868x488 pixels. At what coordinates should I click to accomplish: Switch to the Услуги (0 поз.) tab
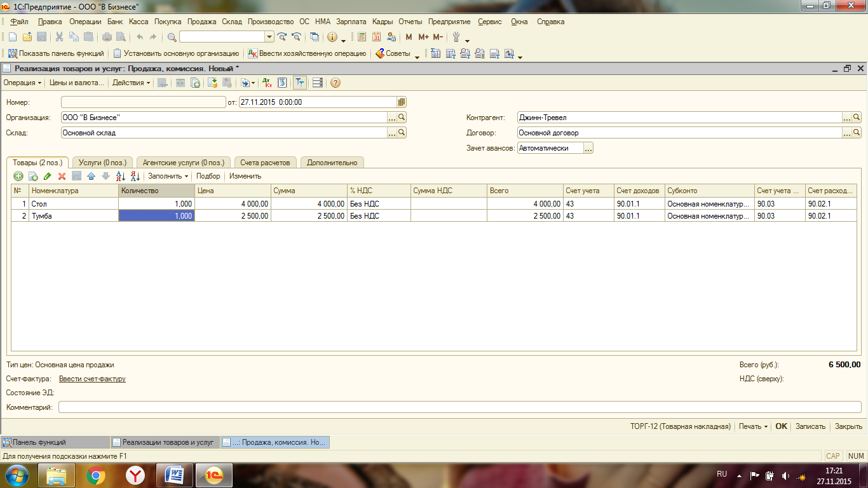[103, 162]
